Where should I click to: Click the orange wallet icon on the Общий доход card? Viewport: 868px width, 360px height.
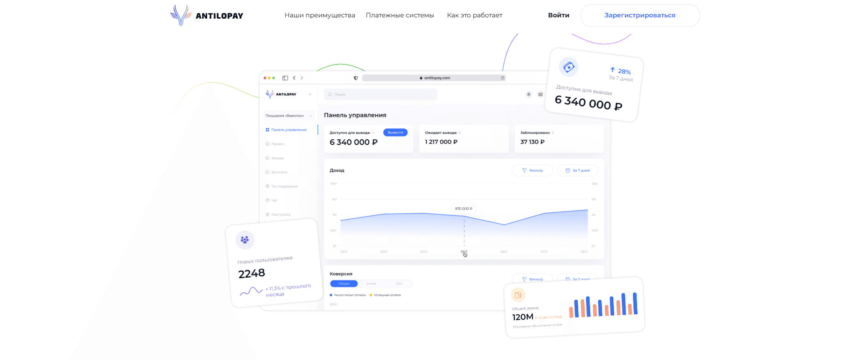[x=518, y=295]
